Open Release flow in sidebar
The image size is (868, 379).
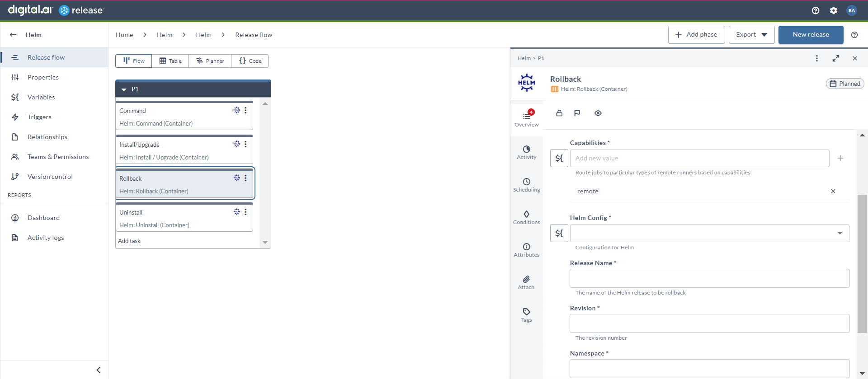tap(54, 57)
